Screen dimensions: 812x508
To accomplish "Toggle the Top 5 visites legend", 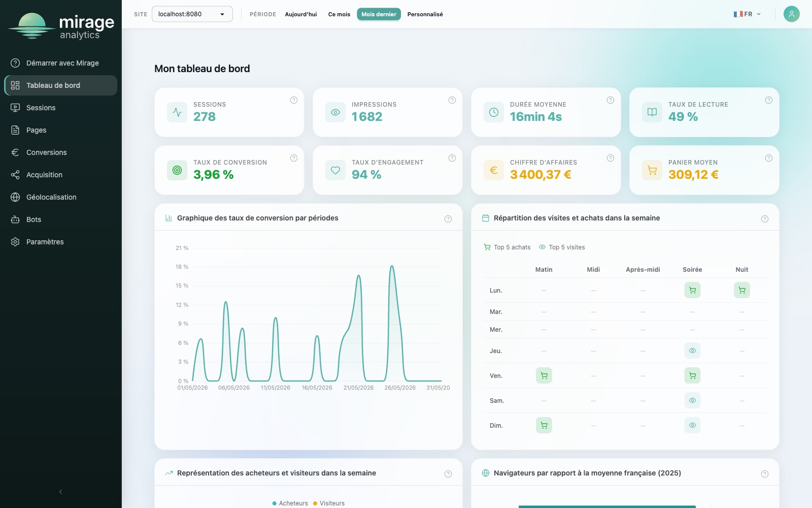I will (562, 247).
